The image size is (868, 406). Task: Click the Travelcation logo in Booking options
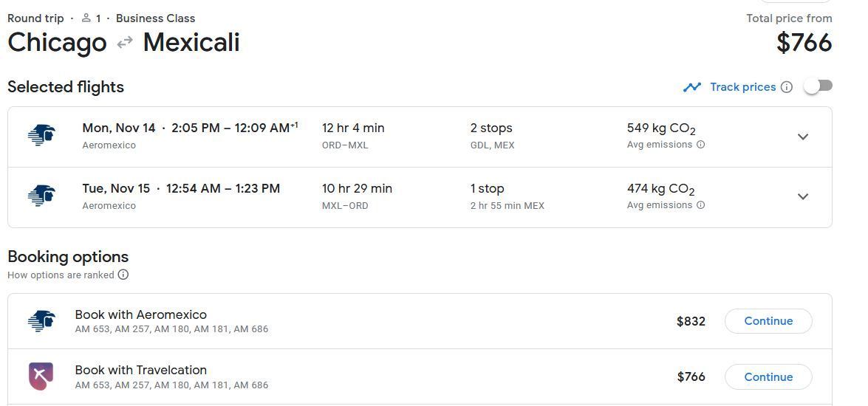[x=41, y=376]
